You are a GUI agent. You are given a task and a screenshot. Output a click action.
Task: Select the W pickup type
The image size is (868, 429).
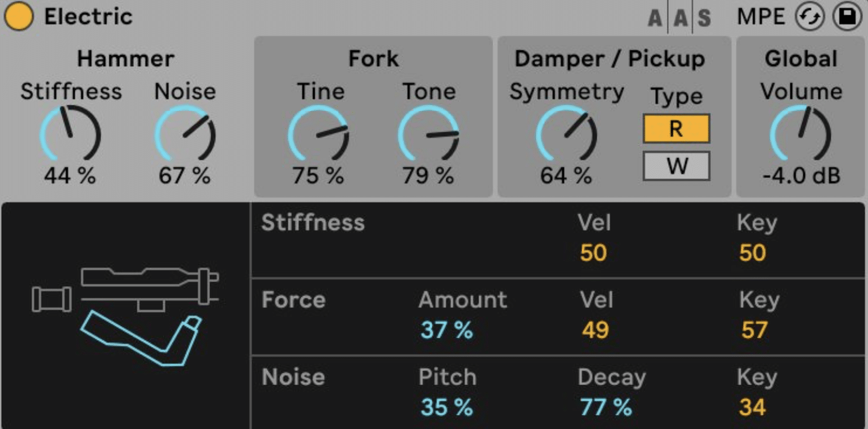click(x=676, y=166)
